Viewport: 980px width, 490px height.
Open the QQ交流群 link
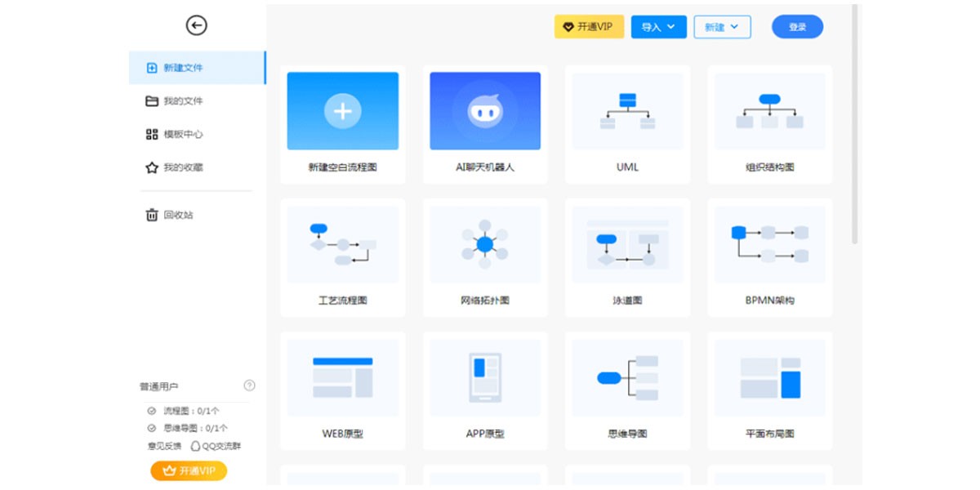click(x=216, y=446)
